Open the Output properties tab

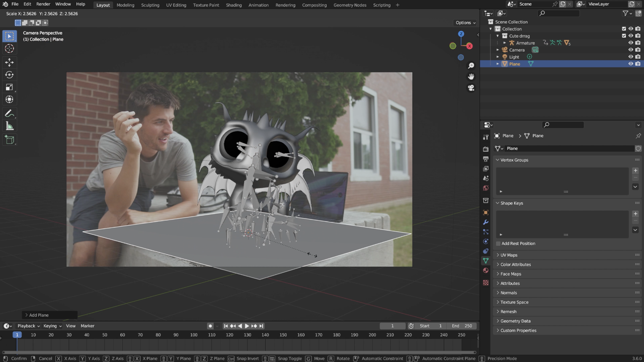(486, 159)
